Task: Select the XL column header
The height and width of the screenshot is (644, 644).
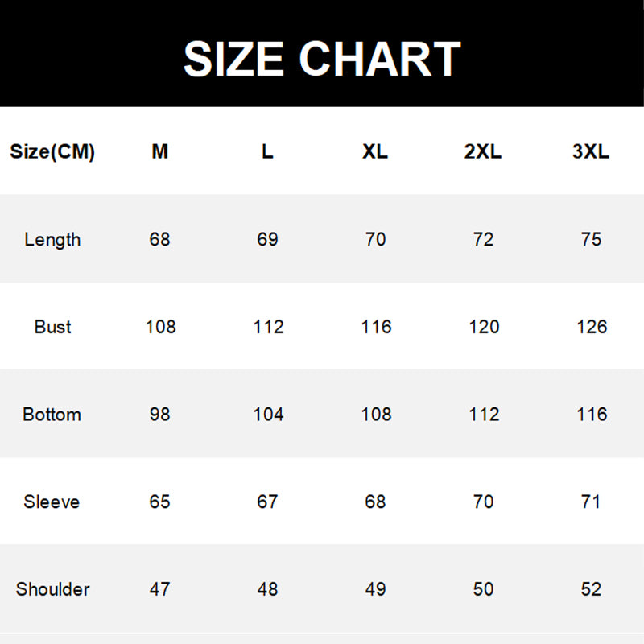Action: pos(375,151)
